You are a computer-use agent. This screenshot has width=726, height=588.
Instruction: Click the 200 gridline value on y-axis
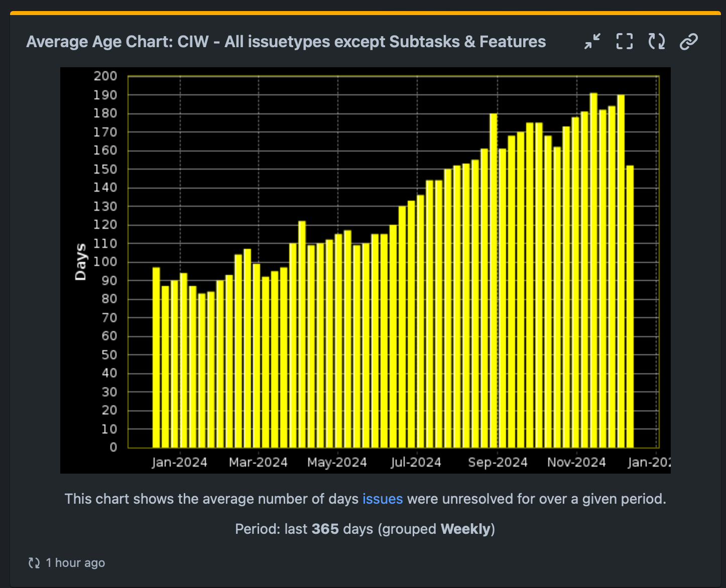[x=106, y=76]
